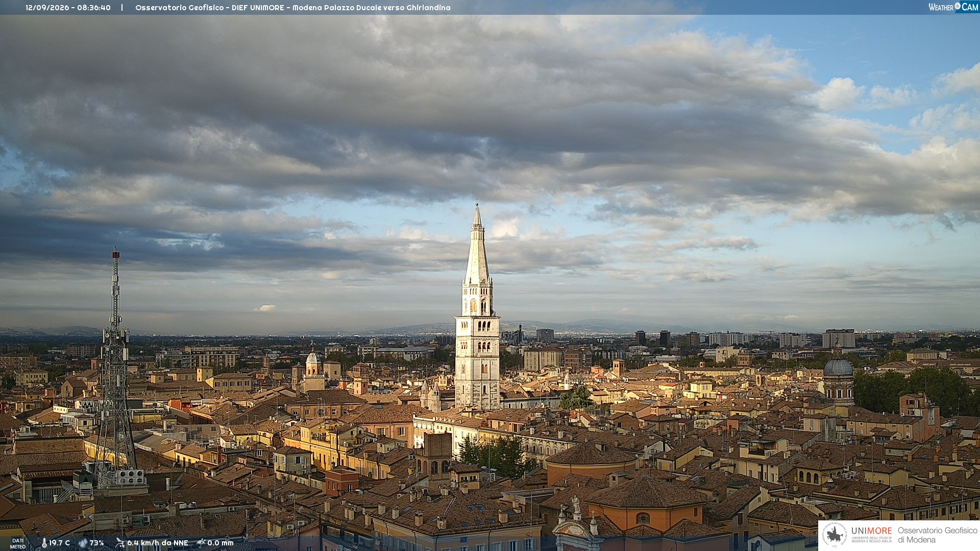Select the 19.7 C temperature reading
The image size is (980, 551).
59,543
